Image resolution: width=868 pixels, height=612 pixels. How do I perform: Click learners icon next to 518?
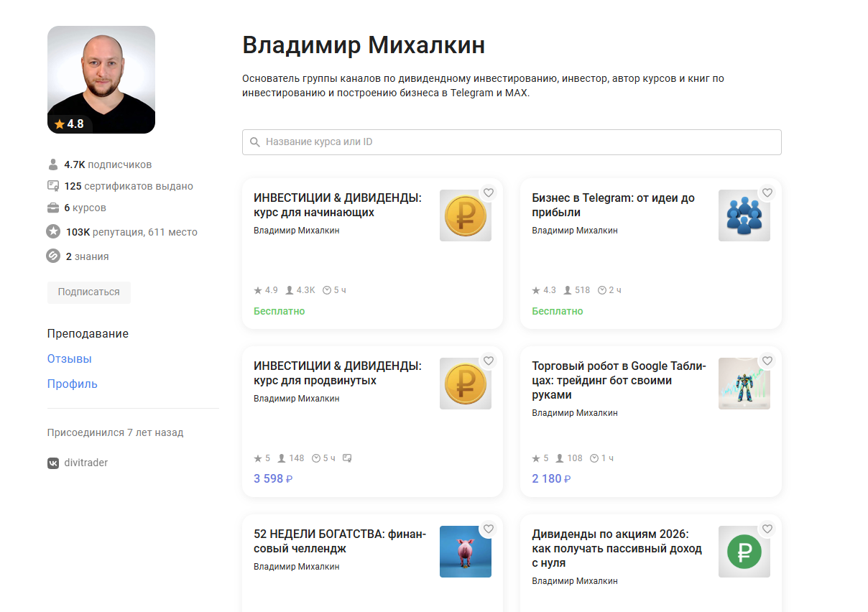(x=568, y=290)
